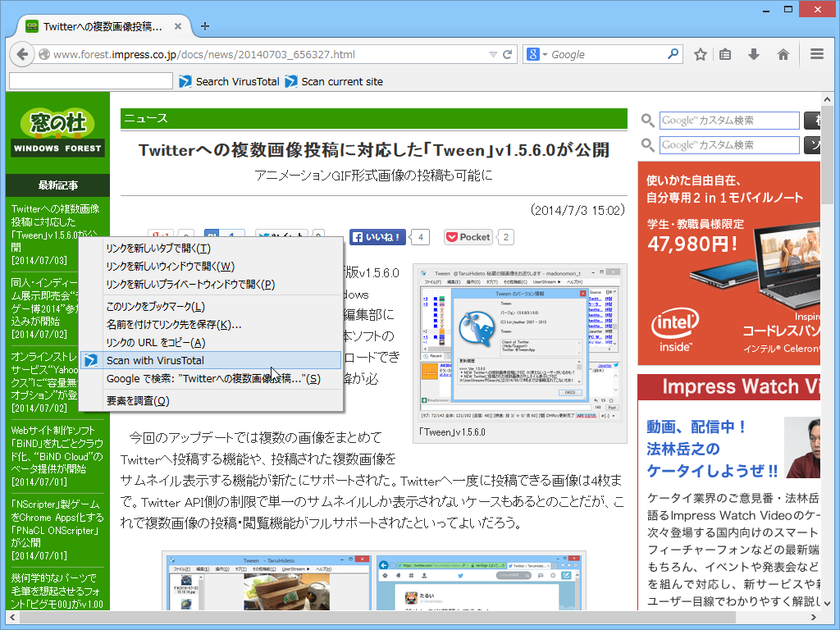This screenshot has width=840, height=630.
Task: Toggle the bookmark star for this page
Action: 699,54
